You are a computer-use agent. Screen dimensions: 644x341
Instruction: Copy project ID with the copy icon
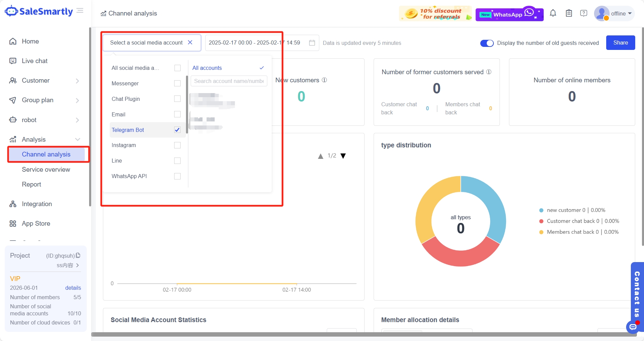click(x=78, y=255)
